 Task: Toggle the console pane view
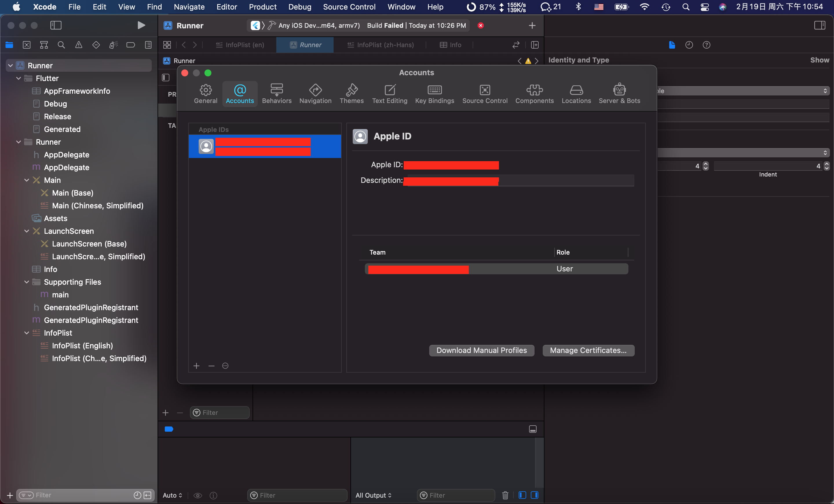click(x=535, y=495)
